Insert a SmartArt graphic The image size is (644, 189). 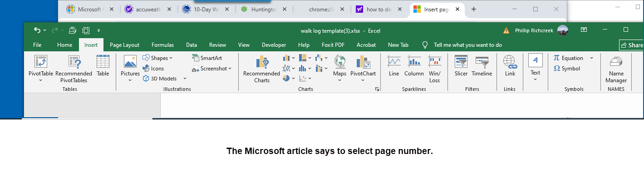click(207, 58)
